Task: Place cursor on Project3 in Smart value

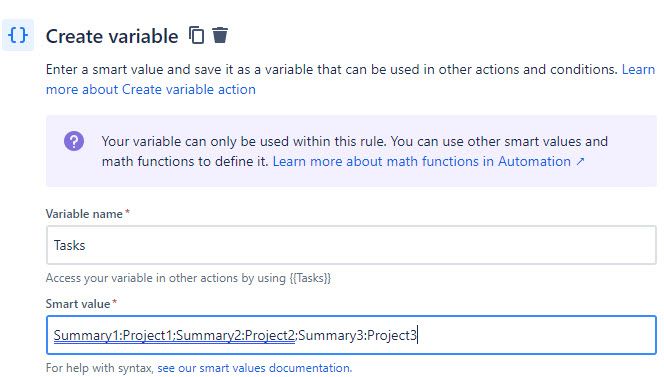Action: 392,335
